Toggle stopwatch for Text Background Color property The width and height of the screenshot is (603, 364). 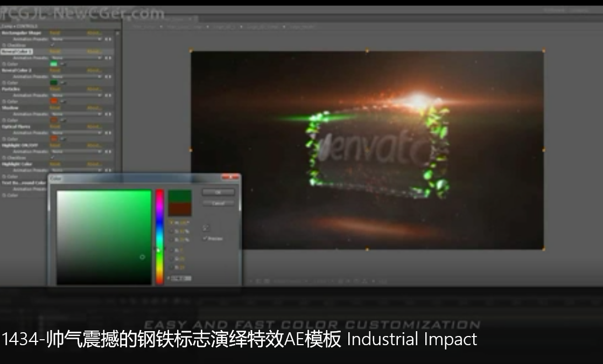pos(4,195)
